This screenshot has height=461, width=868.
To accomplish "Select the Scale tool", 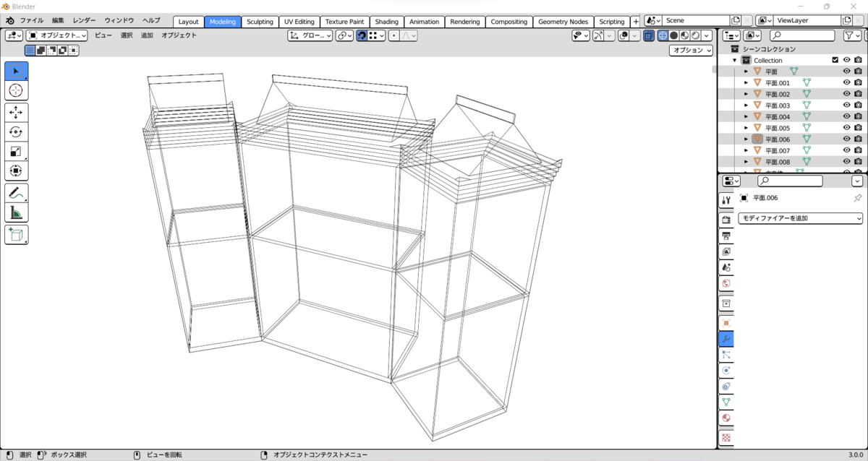I will [17, 152].
